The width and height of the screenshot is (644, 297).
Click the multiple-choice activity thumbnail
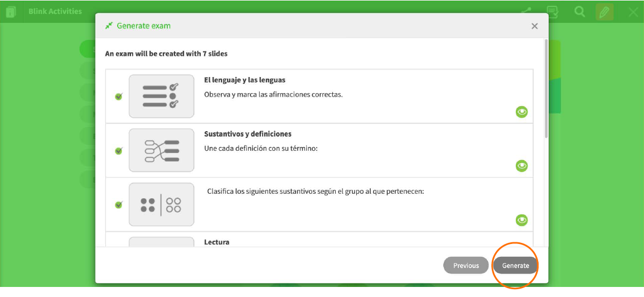click(161, 96)
